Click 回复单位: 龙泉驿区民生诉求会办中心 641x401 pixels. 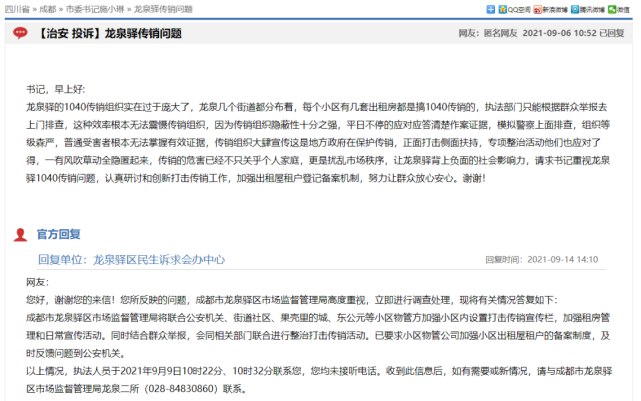point(131,260)
